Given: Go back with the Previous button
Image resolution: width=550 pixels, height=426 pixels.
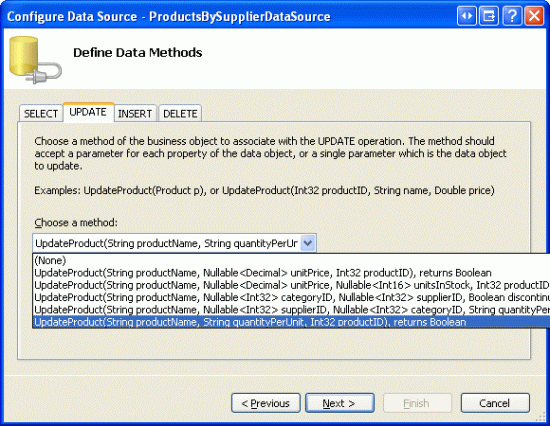Looking at the screenshot, I should coord(266,403).
